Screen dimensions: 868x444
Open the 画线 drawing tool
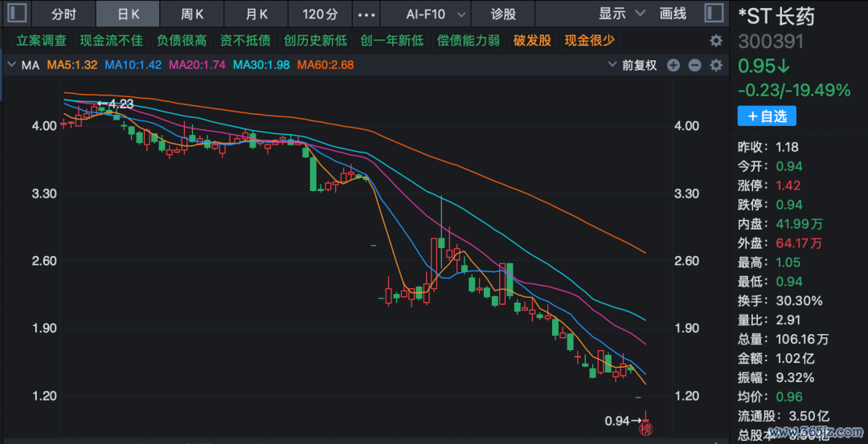[673, 14]
